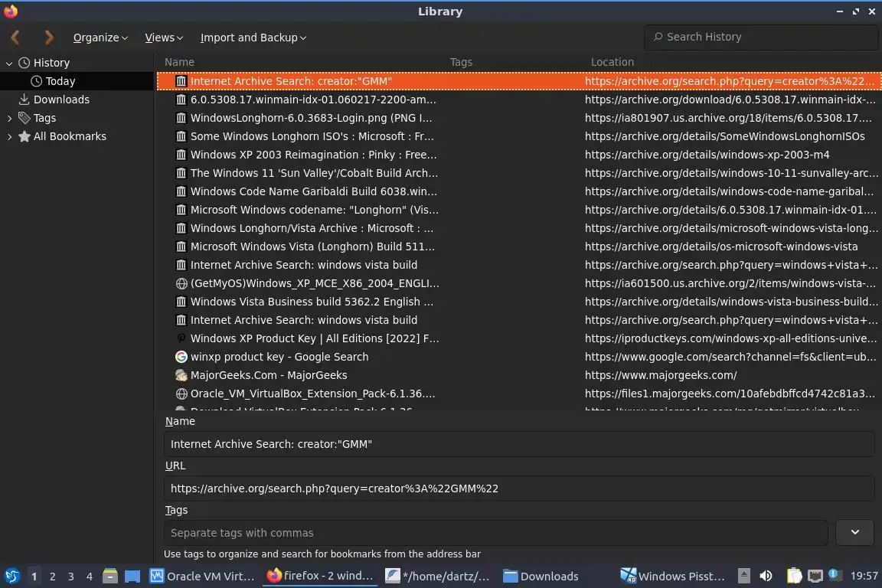Viewport: 882px width, 588px height.
Task: Open the clipboard tray icon
Action: point(794,577)
